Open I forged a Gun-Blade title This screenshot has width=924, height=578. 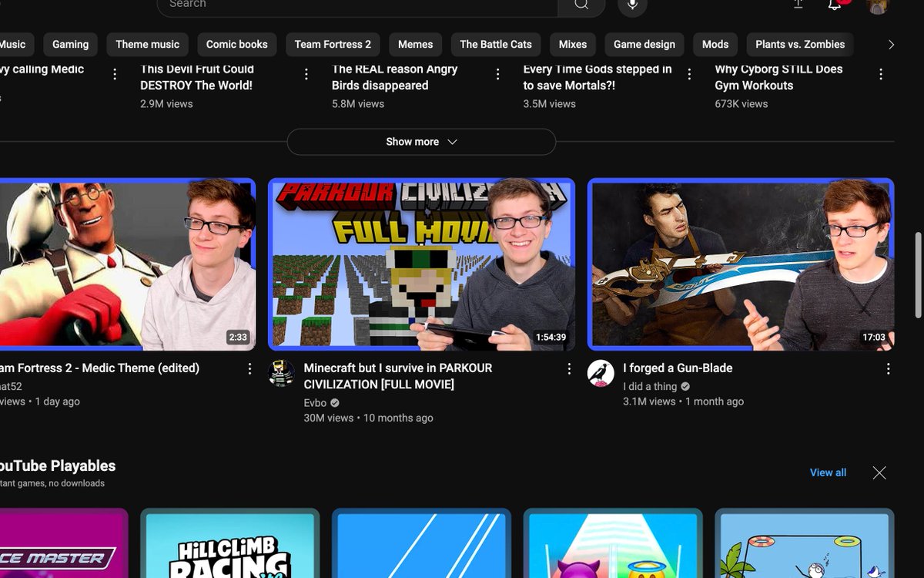click(678, 368)
